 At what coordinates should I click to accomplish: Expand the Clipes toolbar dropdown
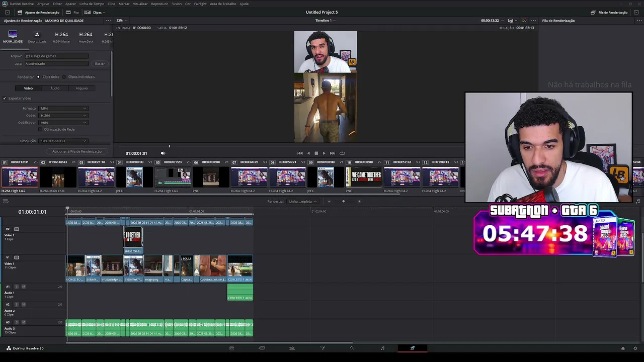point(95,12)
